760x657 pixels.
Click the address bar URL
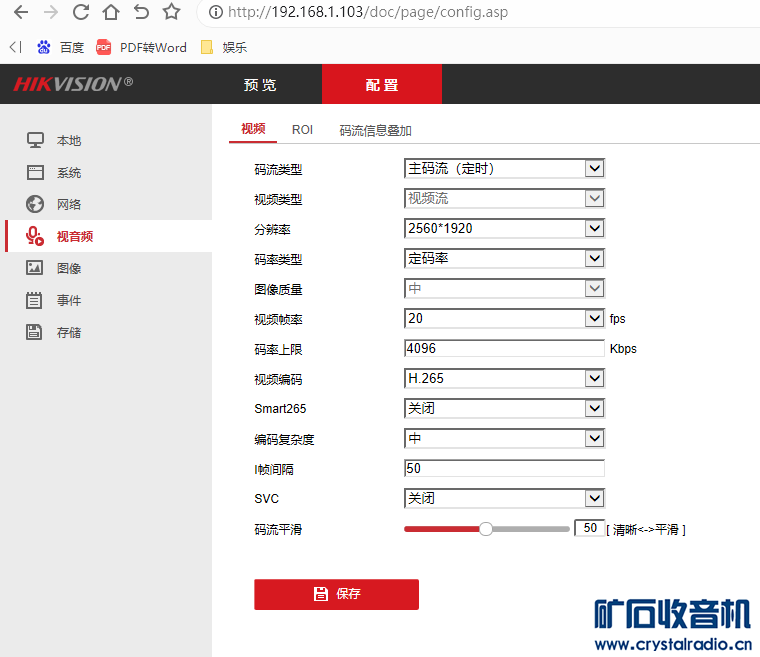(x=368, y=12)
